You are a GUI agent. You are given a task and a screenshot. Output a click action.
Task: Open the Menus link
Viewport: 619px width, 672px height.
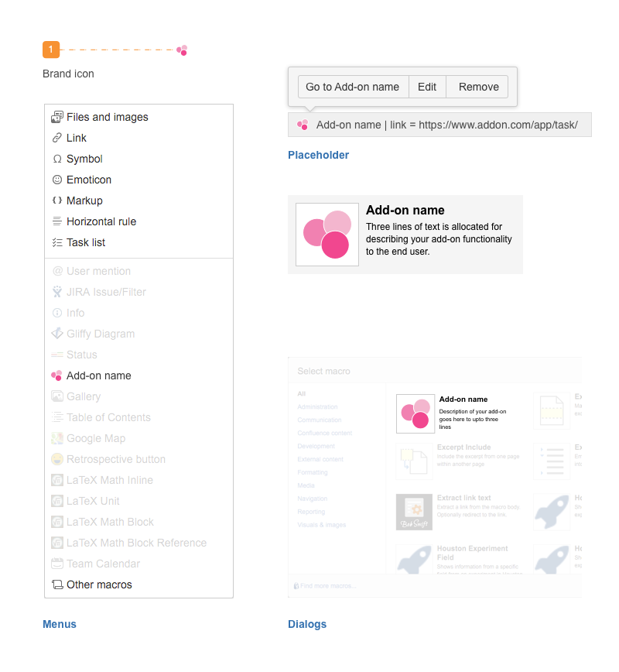[x=60, y=624]
